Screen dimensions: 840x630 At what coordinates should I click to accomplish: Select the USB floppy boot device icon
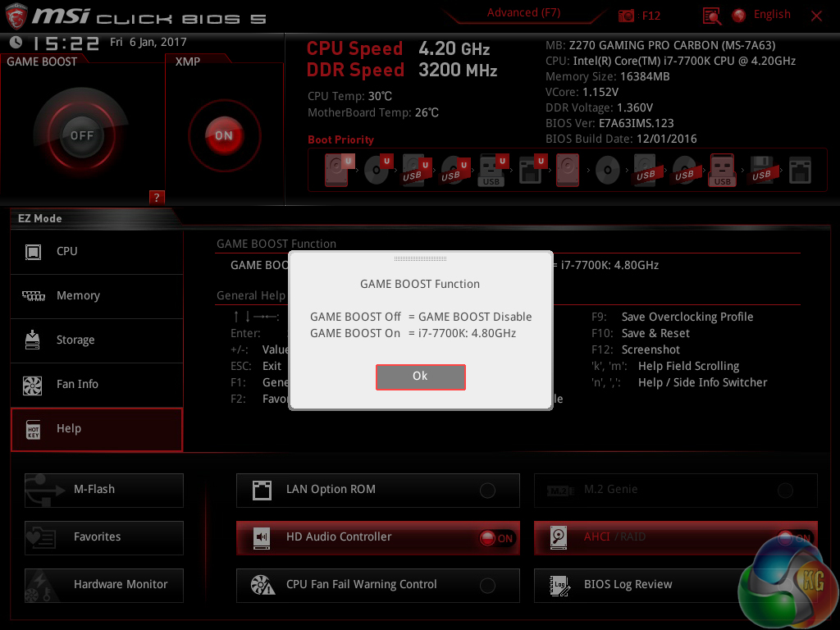tap(761, 170)
